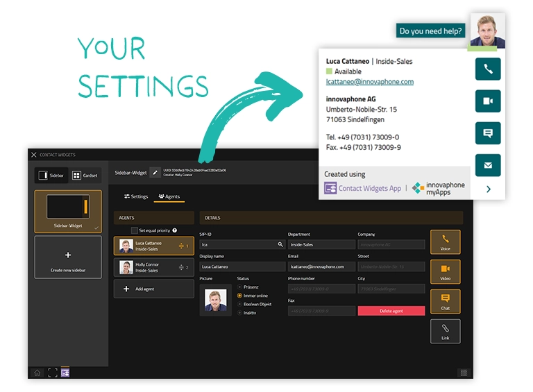
Task: Click priority handle on Holly Connor row
Action: click(181, 267)
